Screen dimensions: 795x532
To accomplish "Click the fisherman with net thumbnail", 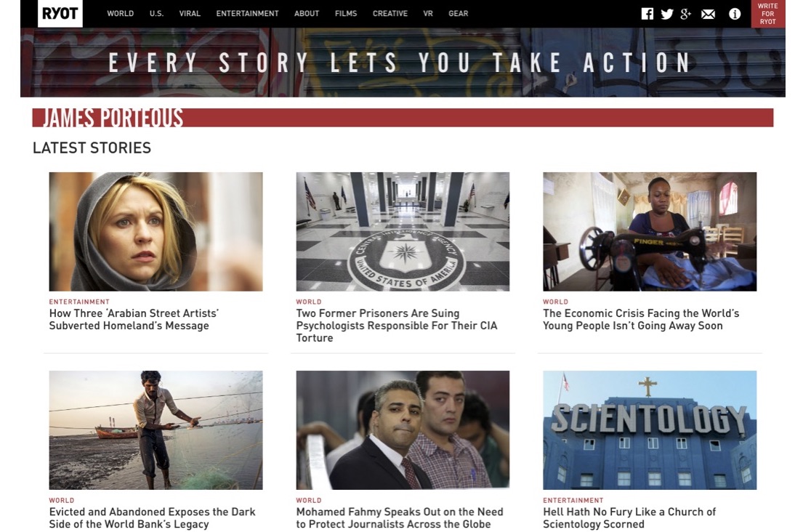I will 156,430.
